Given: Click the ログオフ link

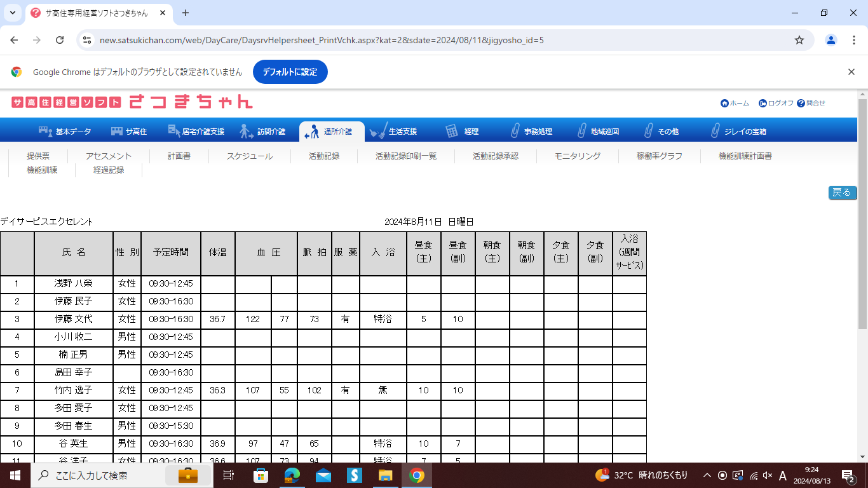Looking at the screenshot, I should point(776,103).
